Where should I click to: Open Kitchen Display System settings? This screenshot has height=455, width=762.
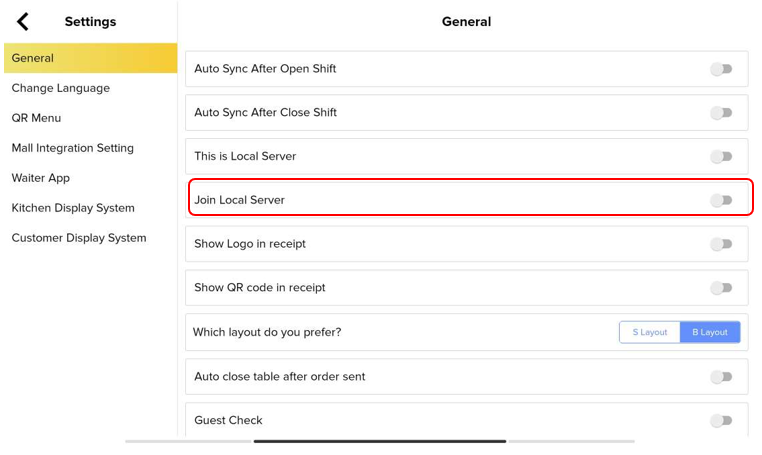click(x=73, y=208)
